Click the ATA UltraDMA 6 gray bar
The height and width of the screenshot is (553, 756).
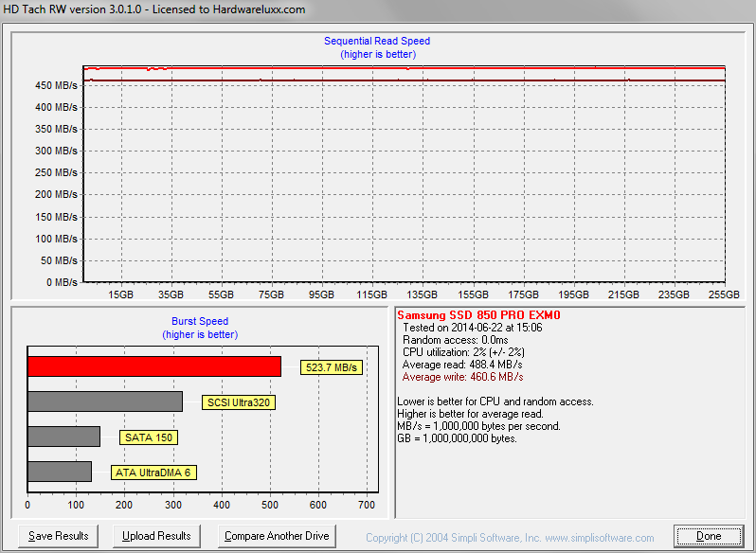click(60, 472)
